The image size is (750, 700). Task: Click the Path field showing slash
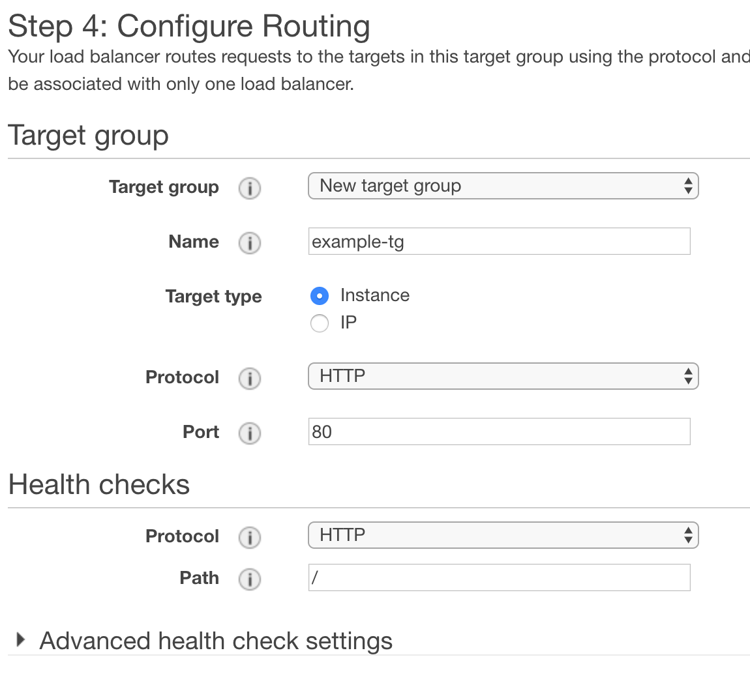499,577
